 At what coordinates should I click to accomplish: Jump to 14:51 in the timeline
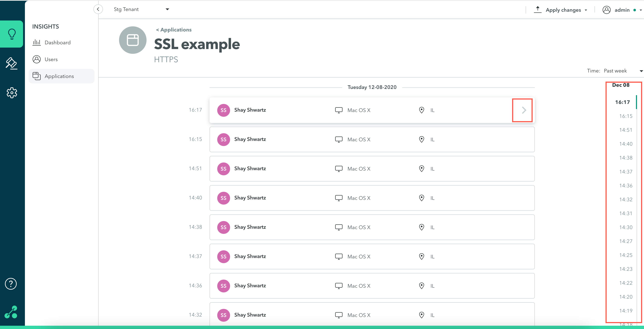pyautogui.click(x=626, y=130)
